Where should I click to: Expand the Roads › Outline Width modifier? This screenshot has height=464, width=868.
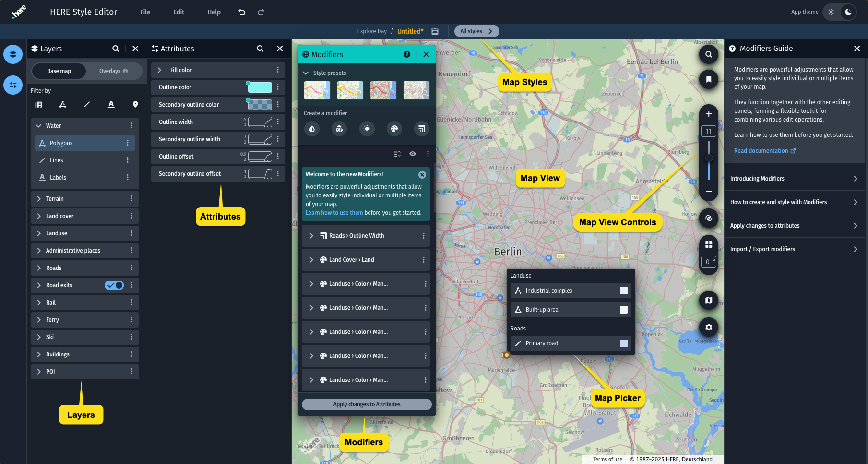tap(311, 235)
